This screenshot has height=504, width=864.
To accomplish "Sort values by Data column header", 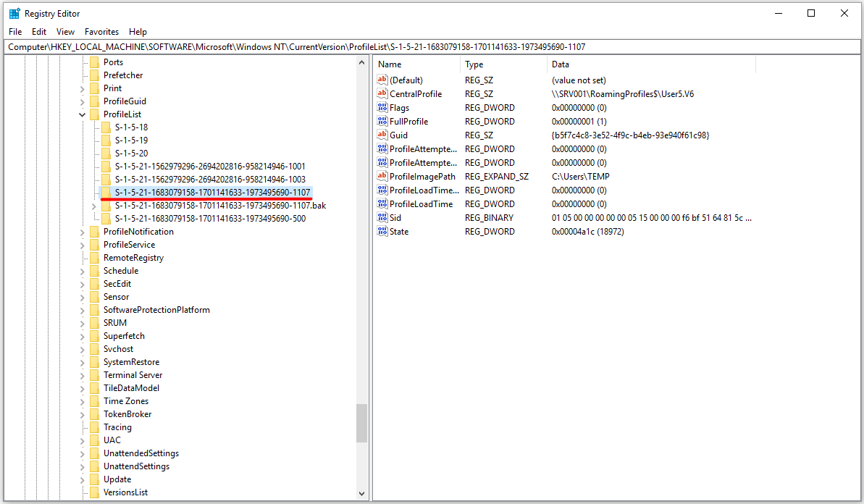I will [651, 64].
